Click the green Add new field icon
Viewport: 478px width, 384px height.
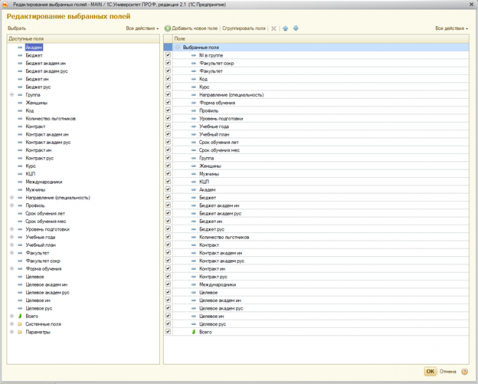point(168,28)
